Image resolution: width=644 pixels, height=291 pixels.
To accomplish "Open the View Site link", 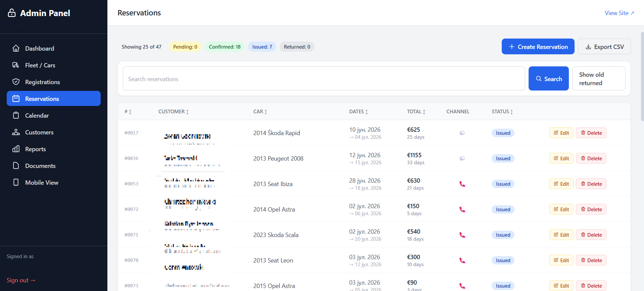I will pos(620,13).
